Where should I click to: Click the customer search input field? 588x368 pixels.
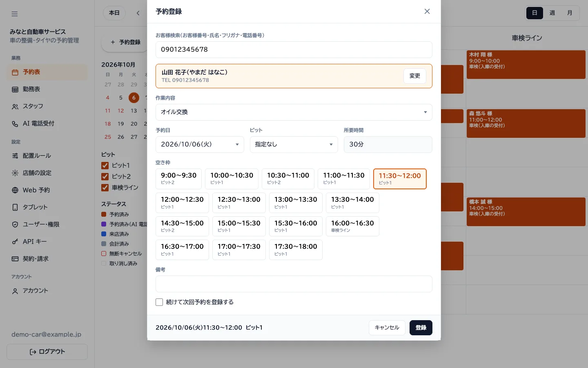(x=294, y=49)
